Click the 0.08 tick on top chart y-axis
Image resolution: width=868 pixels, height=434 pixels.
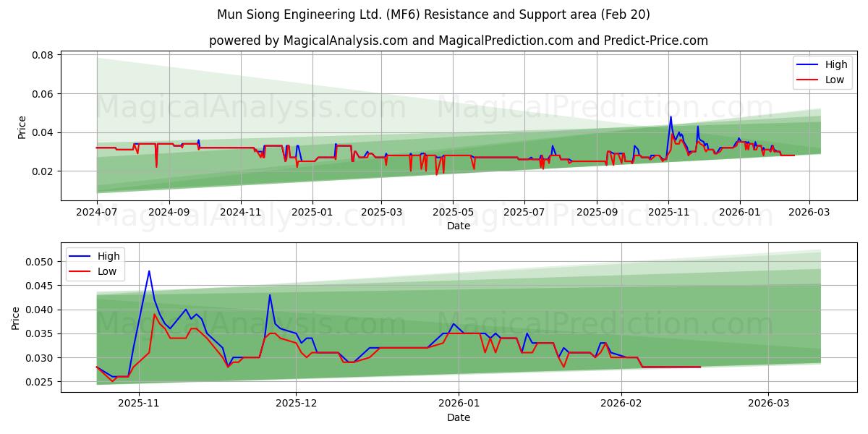click(x=43, y=55)
